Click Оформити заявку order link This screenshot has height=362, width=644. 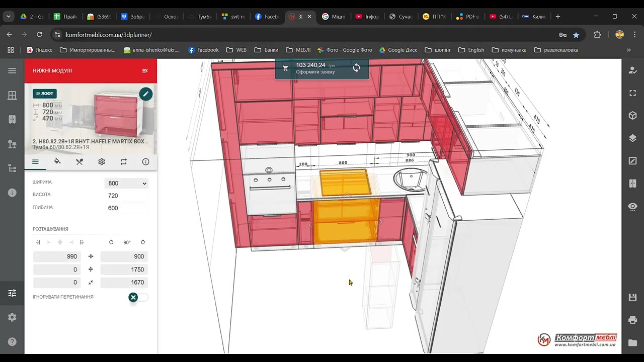point(315,72)
